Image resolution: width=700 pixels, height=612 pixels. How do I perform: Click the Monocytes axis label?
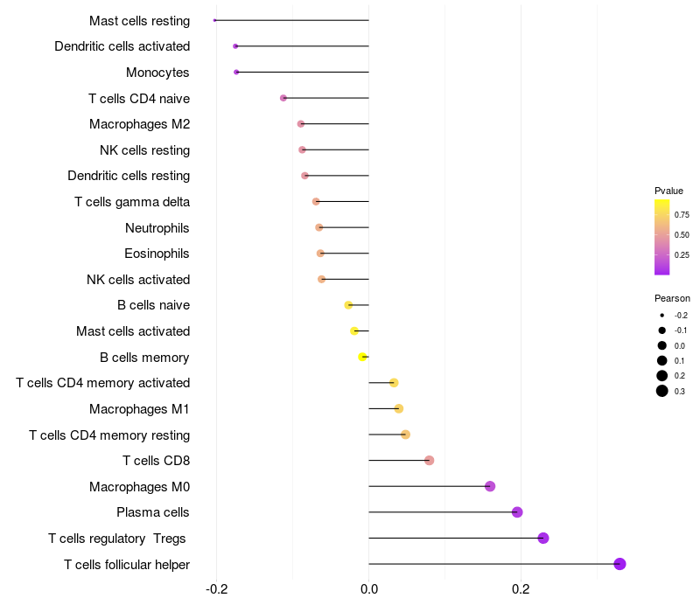pyautogui.click(x=157, y=73)
